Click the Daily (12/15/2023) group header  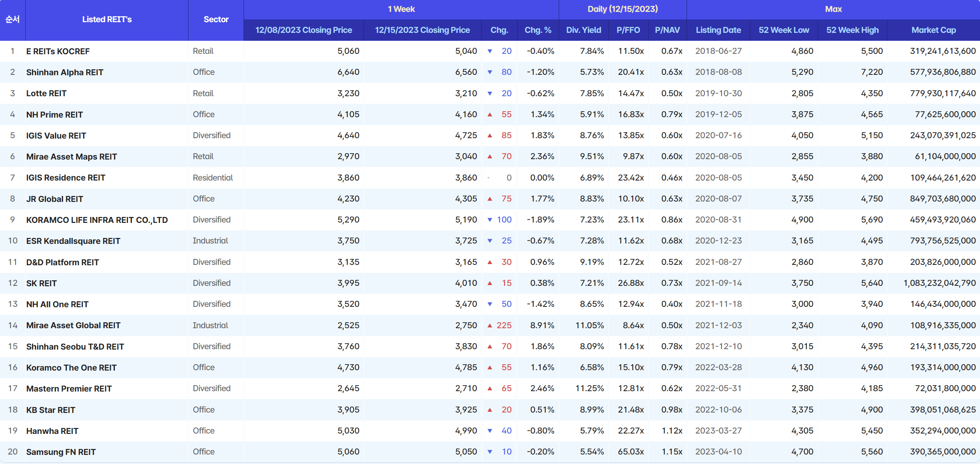[622, 9]
